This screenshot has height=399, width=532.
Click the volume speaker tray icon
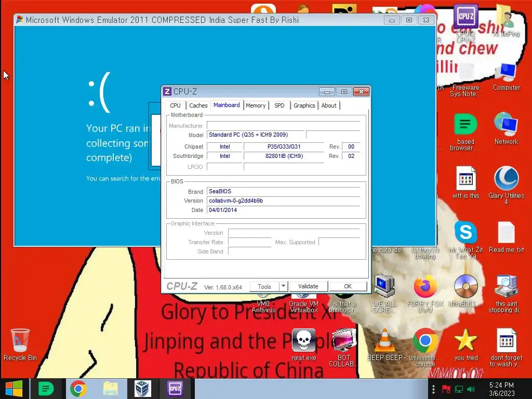471,389
